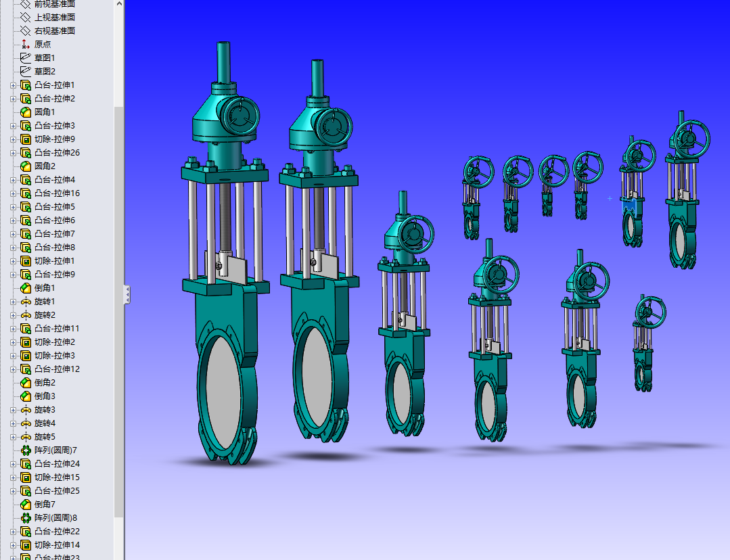
Task: Expand the 凸台-拉伸2 feature node
Action: (x=13, y=99)
